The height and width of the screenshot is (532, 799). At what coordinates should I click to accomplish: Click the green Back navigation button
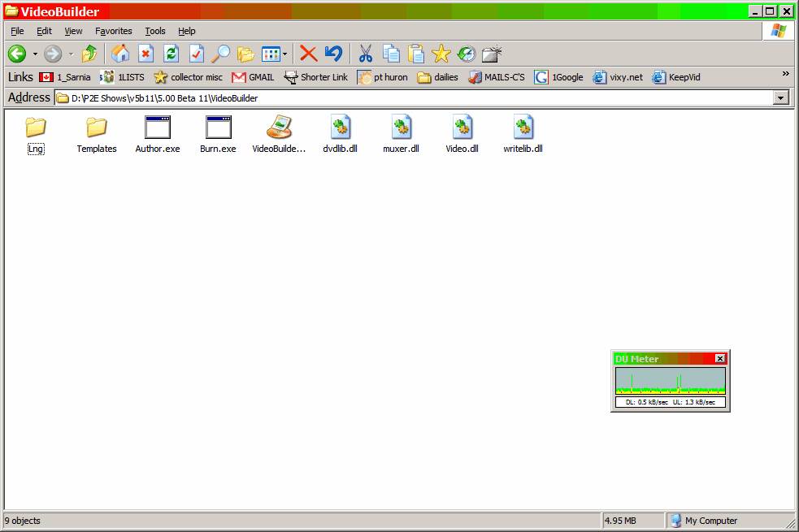click(x=17, y=54)
